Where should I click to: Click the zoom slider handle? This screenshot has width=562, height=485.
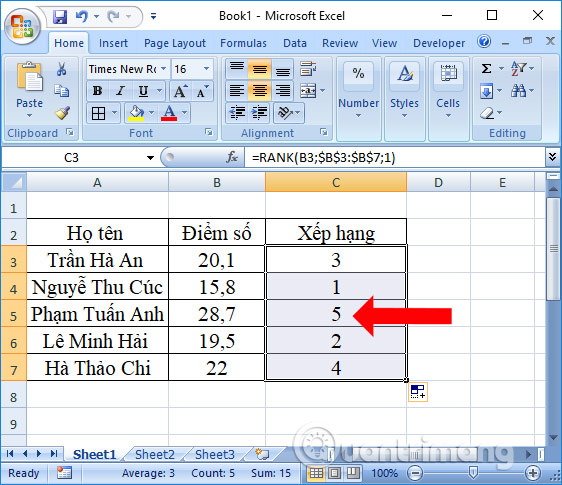tap(473, 473)
